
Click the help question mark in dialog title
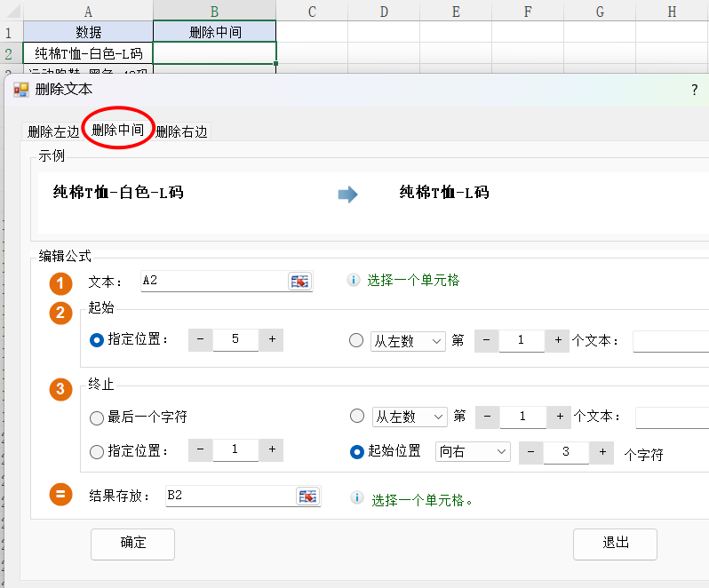pyautogui.click(x=694, y=90)
